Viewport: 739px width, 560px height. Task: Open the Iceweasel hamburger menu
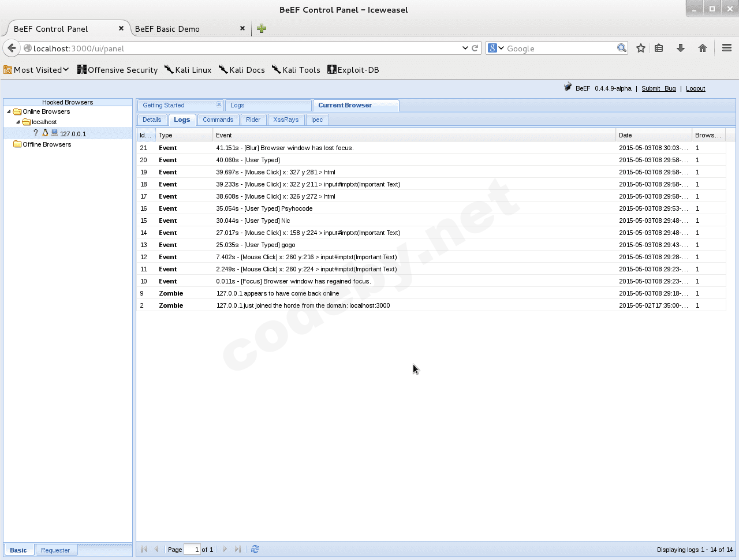727,48
